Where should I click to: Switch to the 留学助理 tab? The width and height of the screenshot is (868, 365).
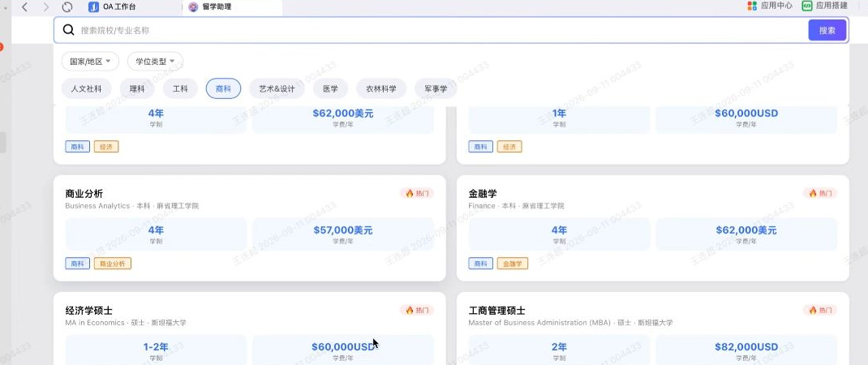(x=233, y=7)
